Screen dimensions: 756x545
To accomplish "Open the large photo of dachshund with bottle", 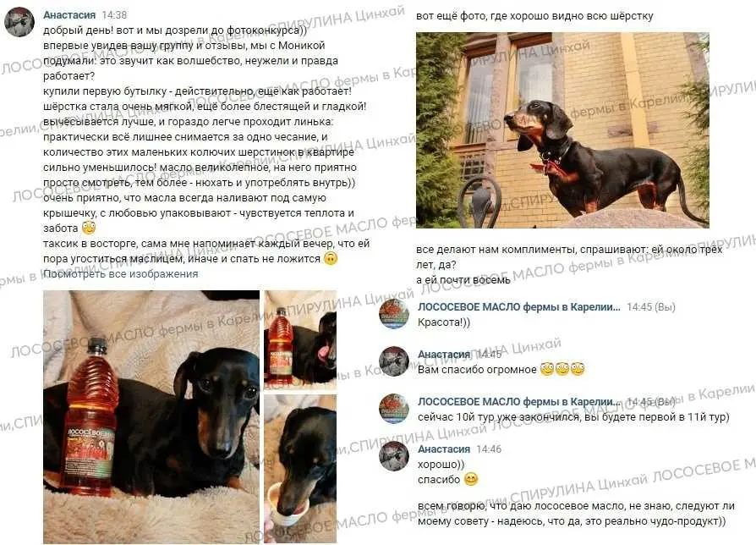I will point(151,417).
